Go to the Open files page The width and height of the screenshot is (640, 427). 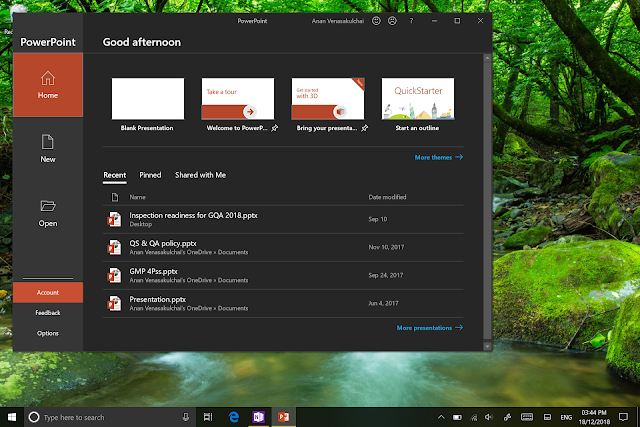click(48, 213)
